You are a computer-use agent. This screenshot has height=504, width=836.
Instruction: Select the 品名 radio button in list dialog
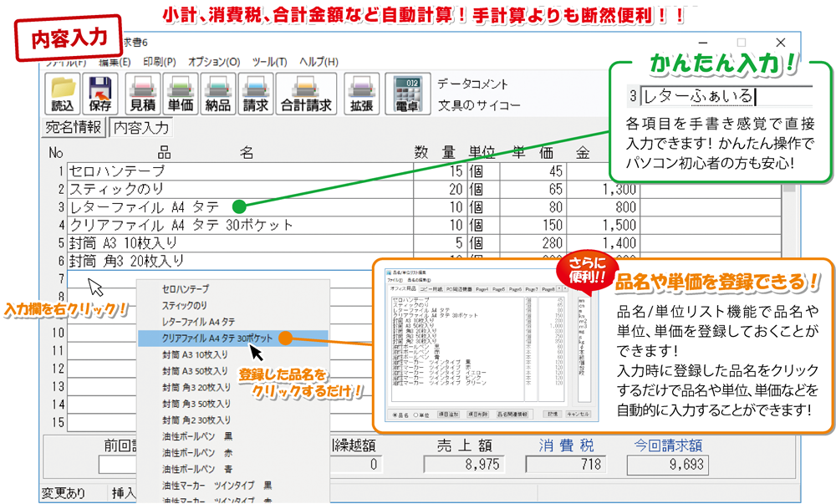[x=395, y=414]
